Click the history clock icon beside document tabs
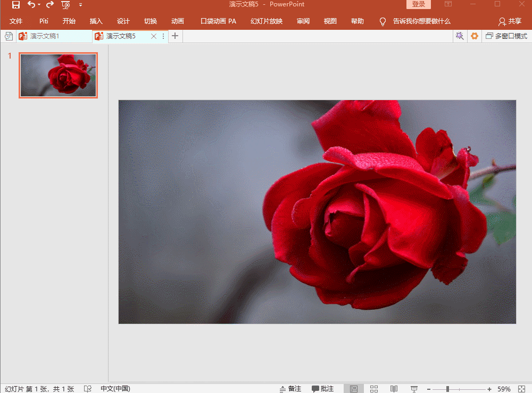The width and height of the screenshot is (532, 393). click(9, 36)
